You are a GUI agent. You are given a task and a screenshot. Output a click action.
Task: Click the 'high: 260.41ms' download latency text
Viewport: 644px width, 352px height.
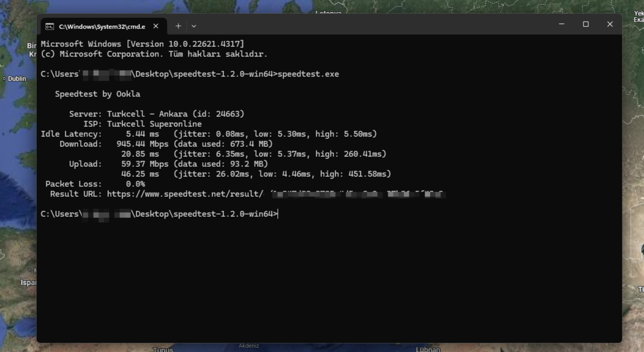click(348, 154)
